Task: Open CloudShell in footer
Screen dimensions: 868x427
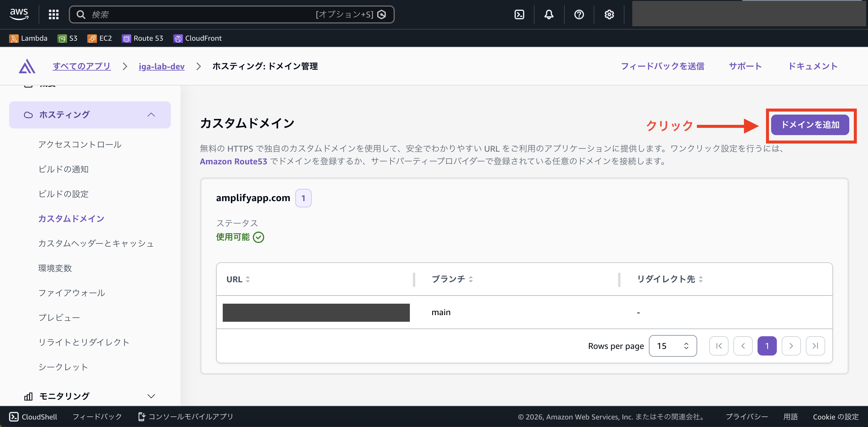Action: coord(33,417)
